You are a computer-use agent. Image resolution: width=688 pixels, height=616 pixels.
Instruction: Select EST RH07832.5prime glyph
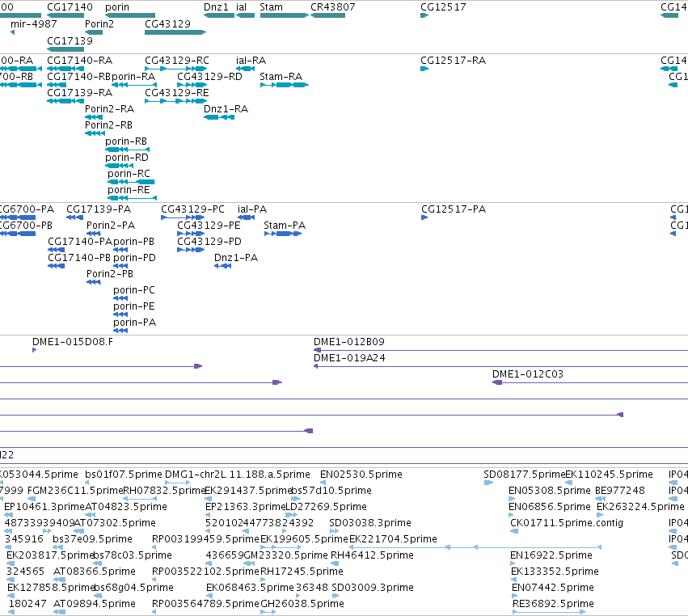click(140, 499)
